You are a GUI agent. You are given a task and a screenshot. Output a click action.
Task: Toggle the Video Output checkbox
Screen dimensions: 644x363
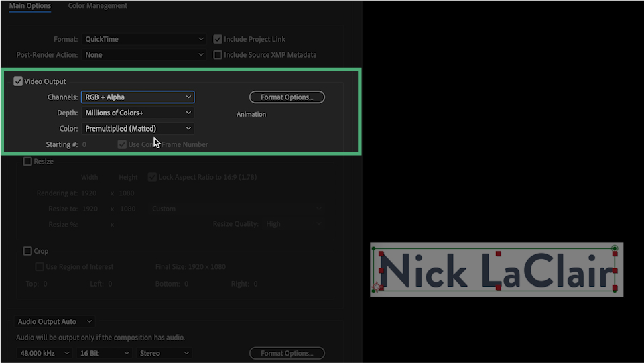tap(18, 81)
